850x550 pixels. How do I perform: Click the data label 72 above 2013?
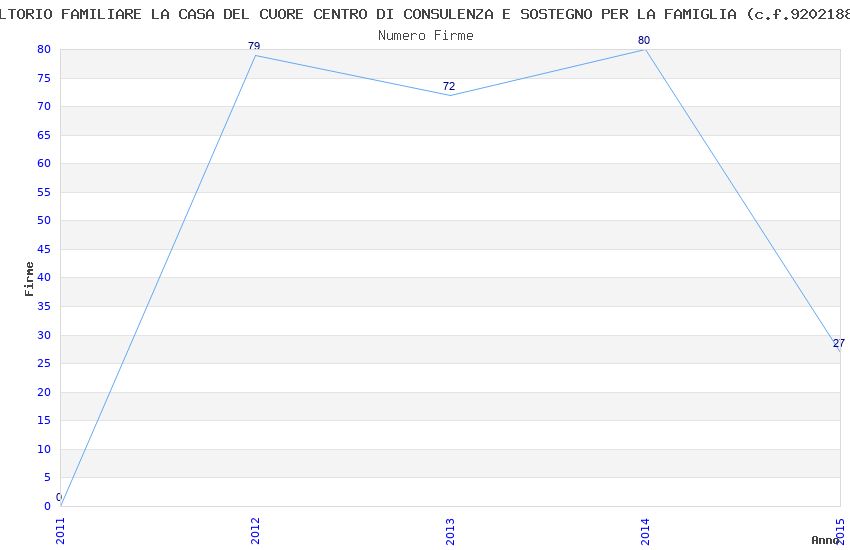[x=449, y=86]
